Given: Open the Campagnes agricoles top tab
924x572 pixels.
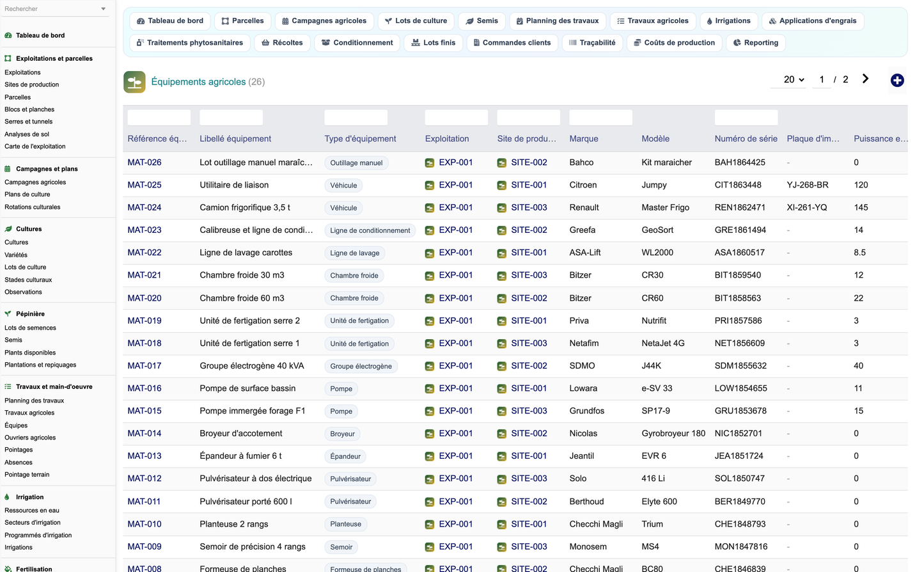Looking at the screenshot, I should [324, 21].
